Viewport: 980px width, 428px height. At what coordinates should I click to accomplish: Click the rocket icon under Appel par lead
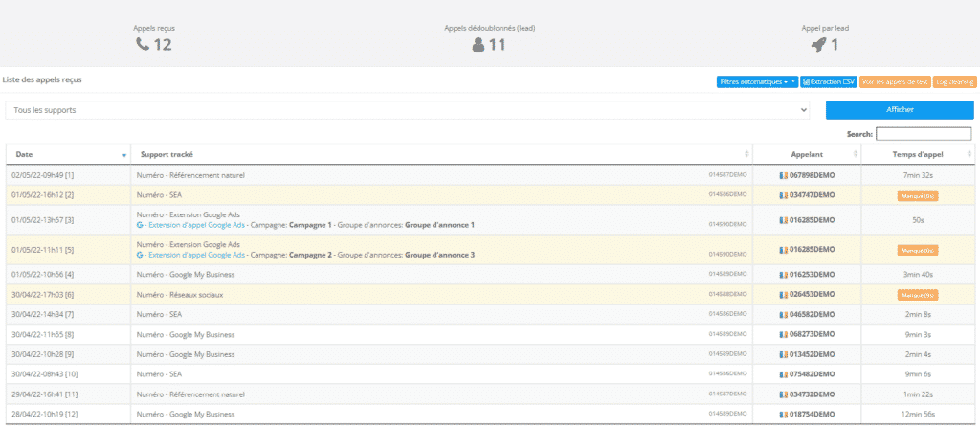click(818, 44)
